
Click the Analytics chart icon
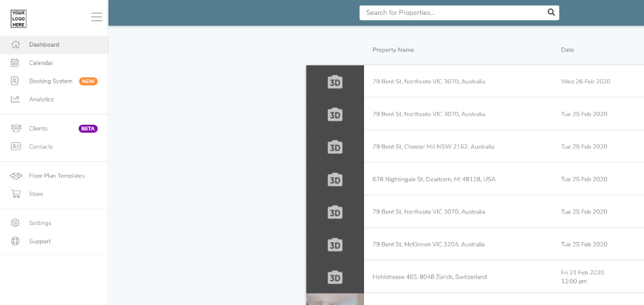pos(15,100)
